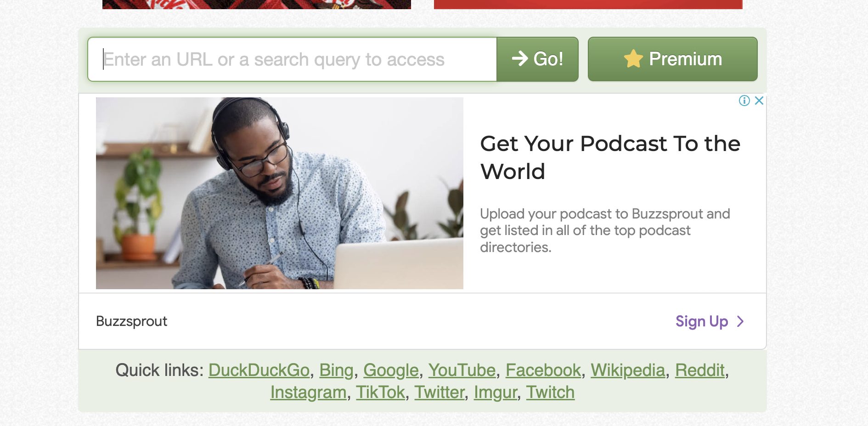Open the Google quick link
Viewport: 868px width, 426px height.
pos(391,370)
